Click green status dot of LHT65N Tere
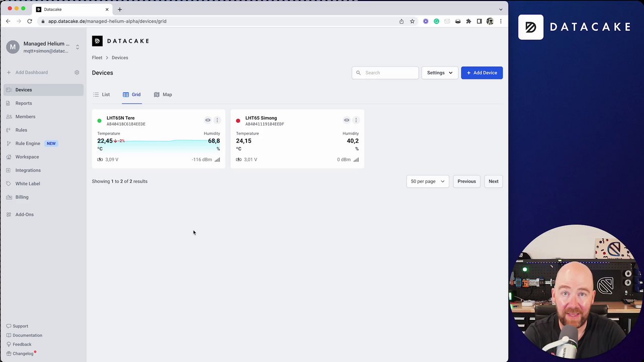644x362 pixels. pos(99,121)
